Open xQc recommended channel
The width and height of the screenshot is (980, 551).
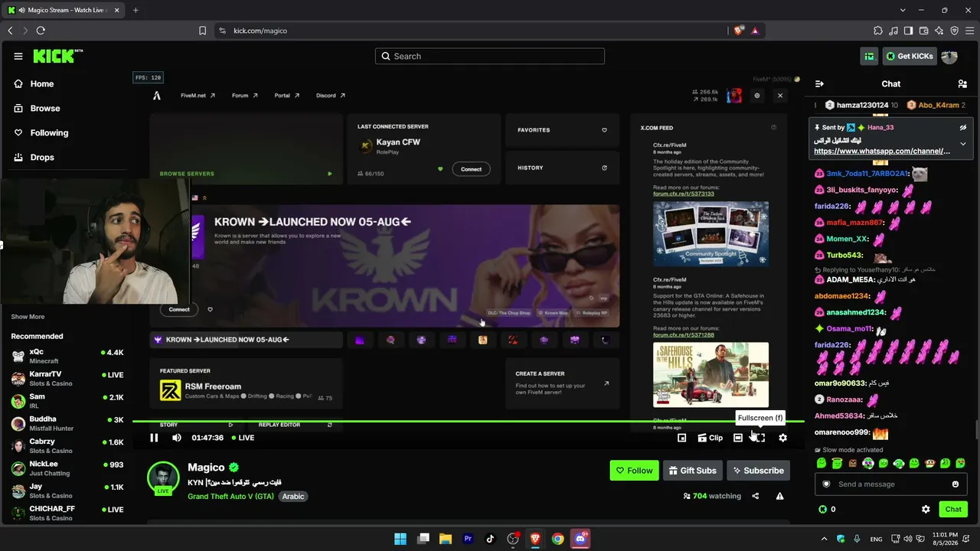(x=67, y=356)
